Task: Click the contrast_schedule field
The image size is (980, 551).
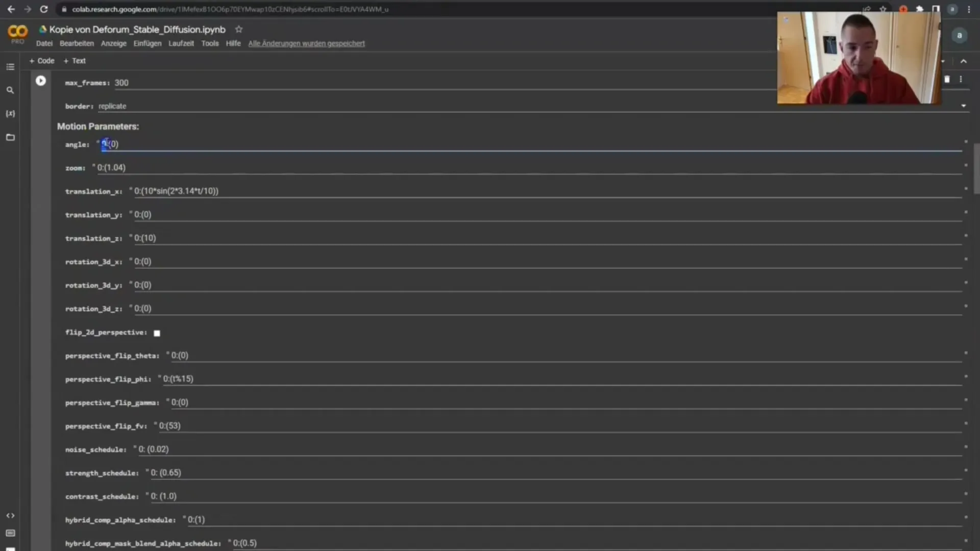Action: tap(555, 496)
